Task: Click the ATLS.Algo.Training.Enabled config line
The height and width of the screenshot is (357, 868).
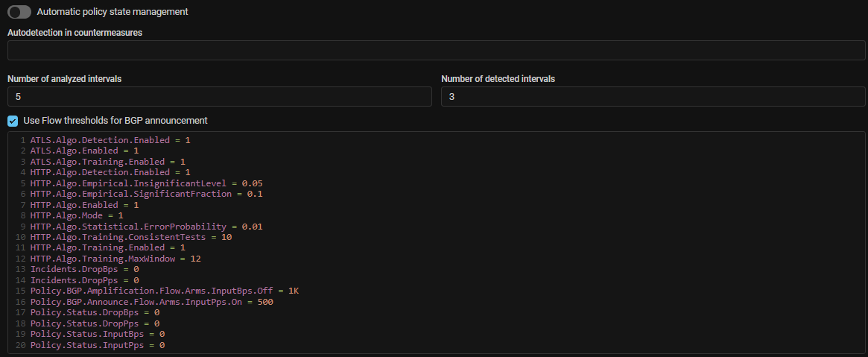Action: 107,162
